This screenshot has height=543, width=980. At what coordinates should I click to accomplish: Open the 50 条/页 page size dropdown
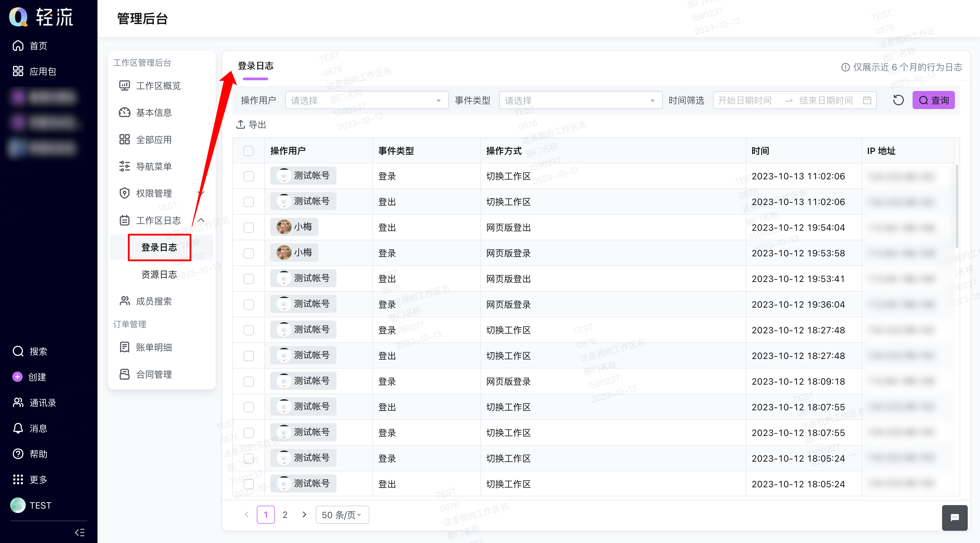coord(342,515)
